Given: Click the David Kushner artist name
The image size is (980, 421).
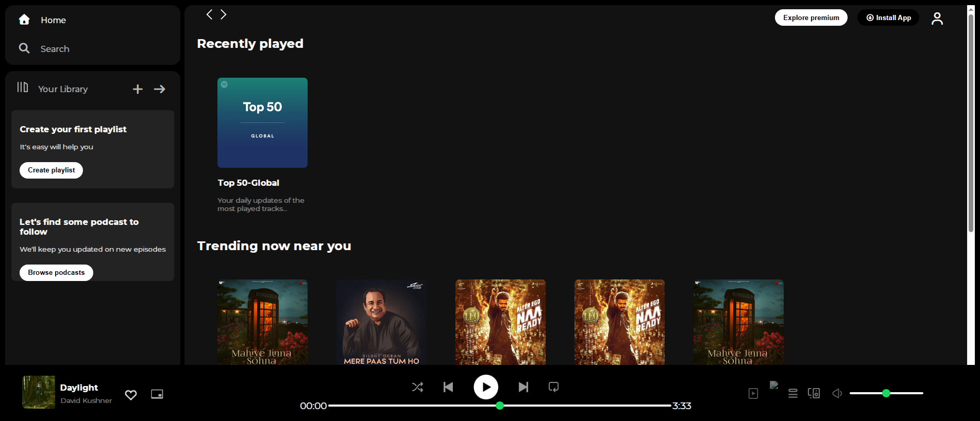Looking at the screenshot, I should pos(86,400).
